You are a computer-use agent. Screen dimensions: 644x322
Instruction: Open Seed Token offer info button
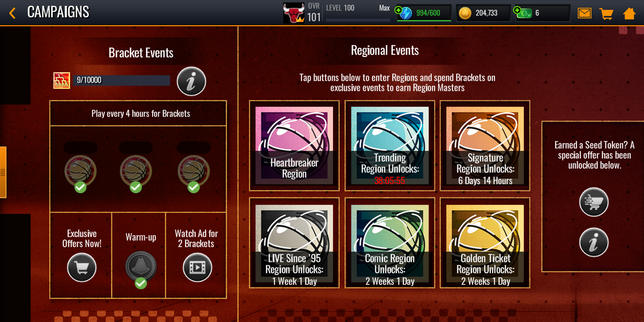[594, 242]
